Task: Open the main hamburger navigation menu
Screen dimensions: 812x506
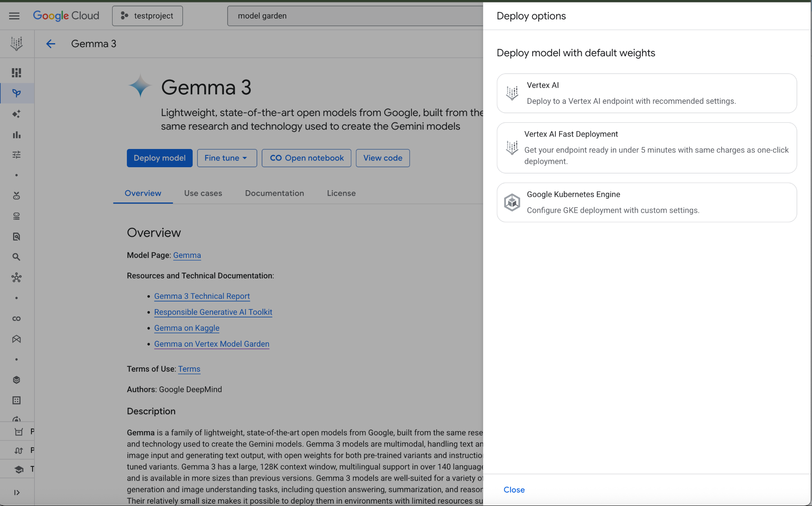Action: pos(14,16)
